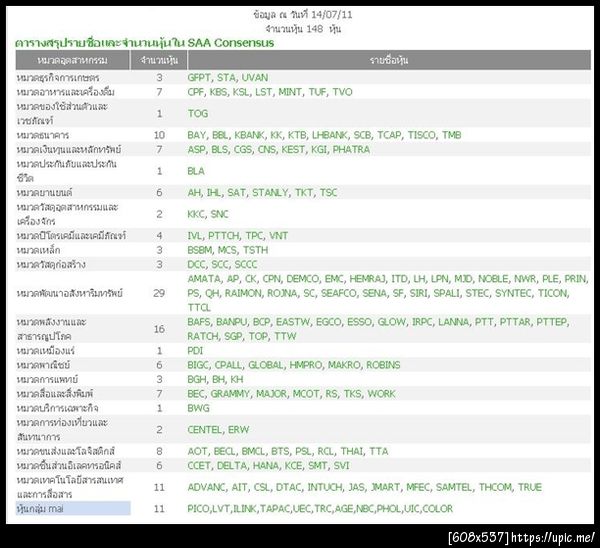
Task: Click the BANPU stock symbol
Action: tap(232, 322)
